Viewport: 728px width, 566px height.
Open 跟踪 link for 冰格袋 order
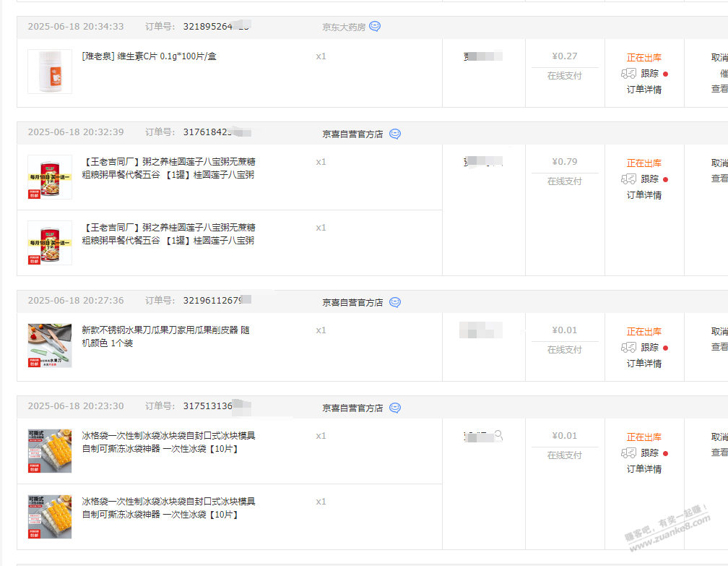(x=649, y=453)
